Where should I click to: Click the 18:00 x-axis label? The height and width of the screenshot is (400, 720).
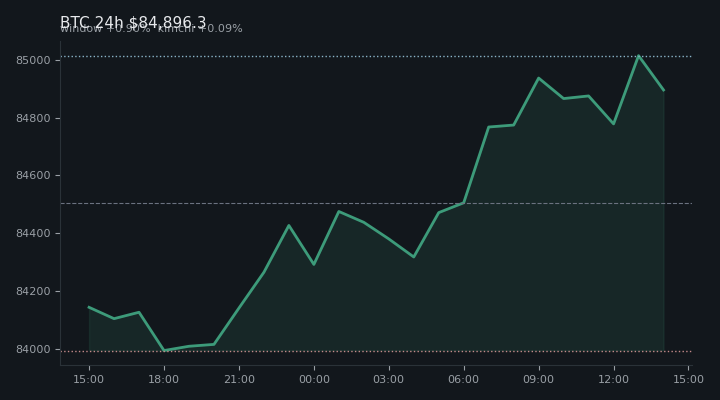tap(163, 379)
